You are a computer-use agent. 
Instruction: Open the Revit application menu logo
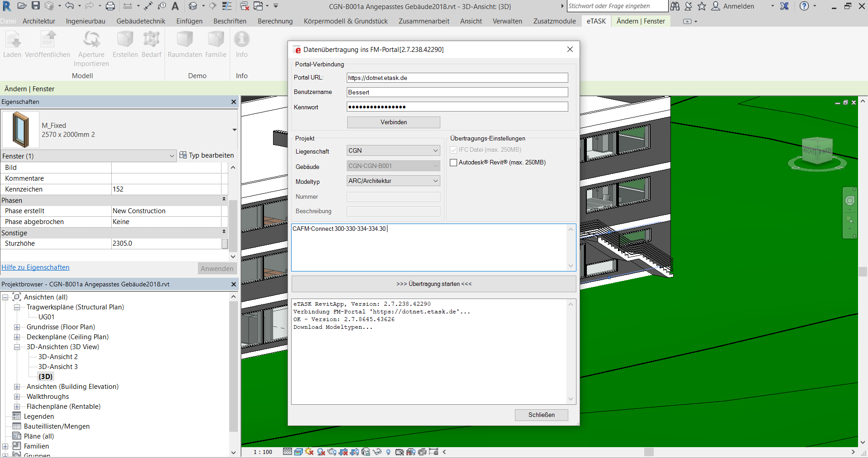(7, 6)
